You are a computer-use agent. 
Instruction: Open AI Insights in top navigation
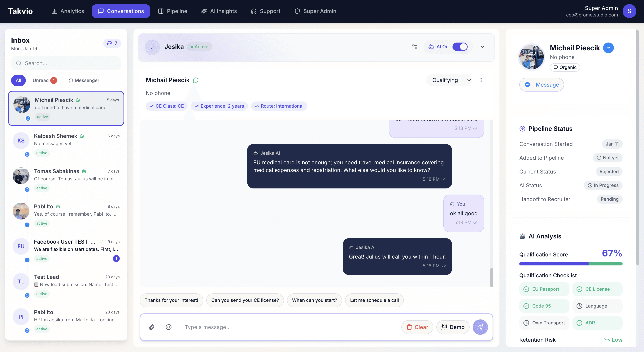[x=219, y=11]
